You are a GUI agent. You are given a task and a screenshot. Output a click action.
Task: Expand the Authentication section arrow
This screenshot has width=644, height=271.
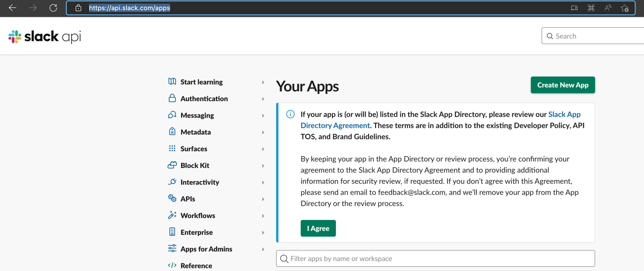[x=263, y=99]
